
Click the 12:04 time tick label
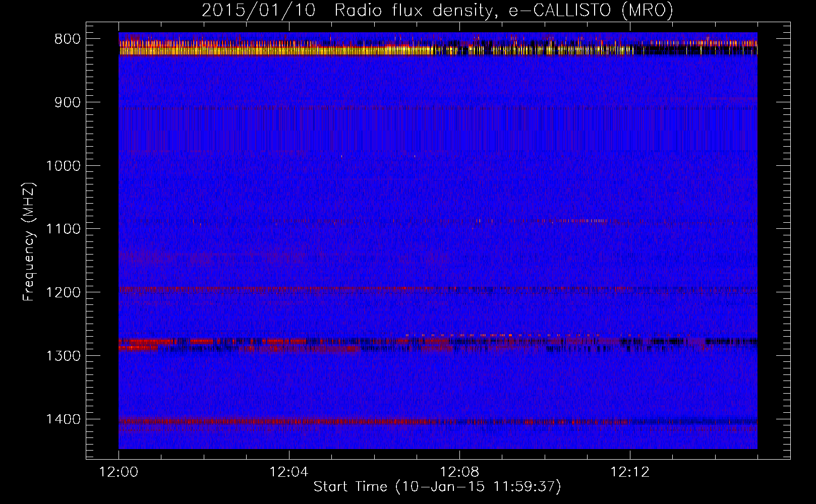[x=289, y=472]
